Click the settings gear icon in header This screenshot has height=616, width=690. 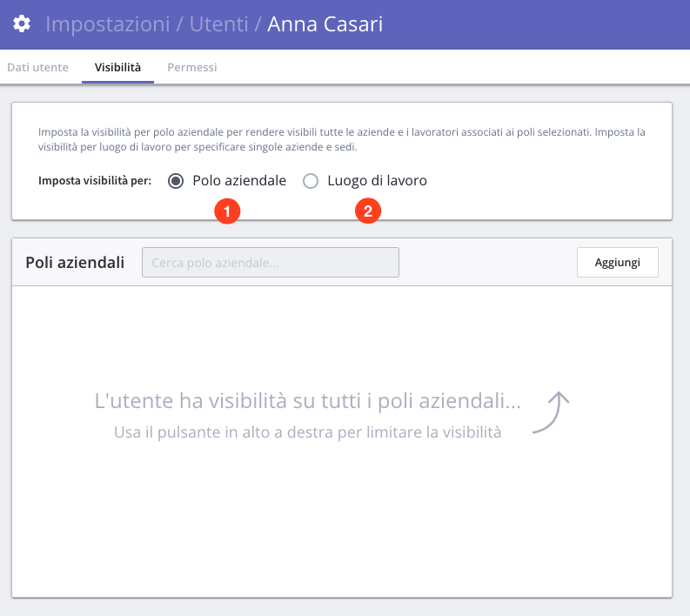point(22,23)
